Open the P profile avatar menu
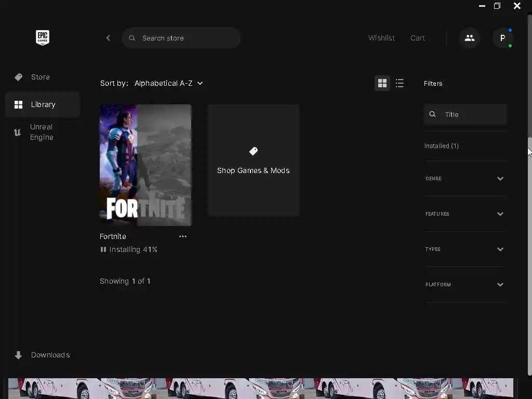The height and width of the screenshot is (399, 532). pyautogui.click(x=503, y=38)
